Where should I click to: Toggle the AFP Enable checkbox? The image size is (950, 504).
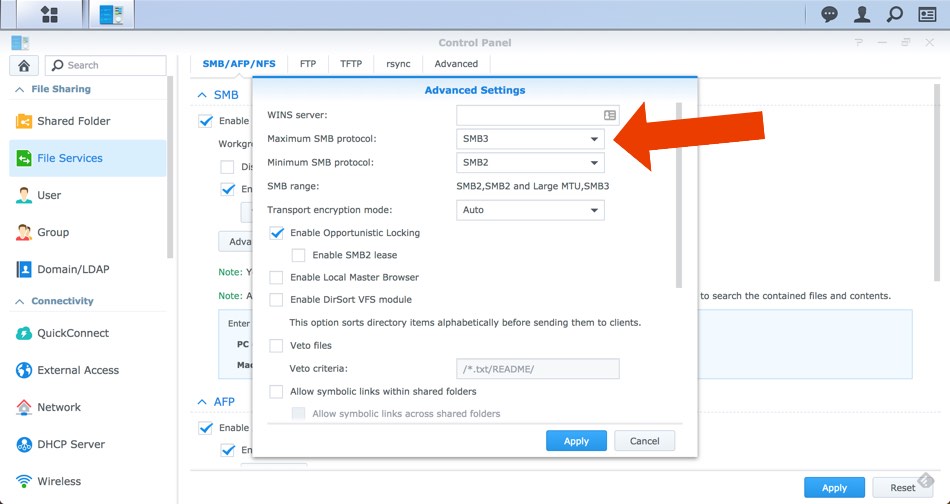206,428
